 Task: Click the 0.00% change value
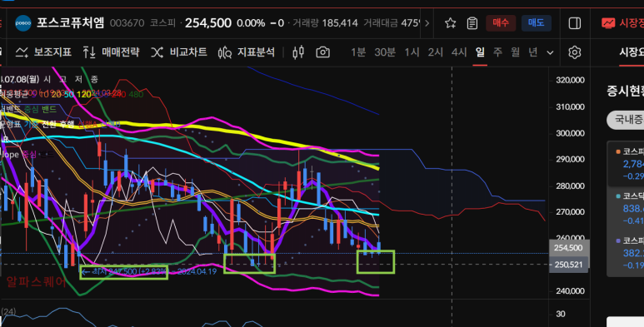251,23
